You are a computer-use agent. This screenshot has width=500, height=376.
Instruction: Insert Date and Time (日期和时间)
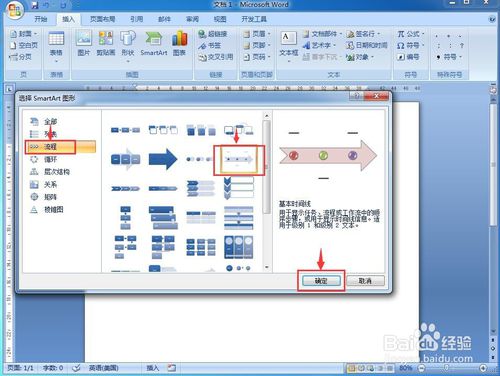point(367,45)
